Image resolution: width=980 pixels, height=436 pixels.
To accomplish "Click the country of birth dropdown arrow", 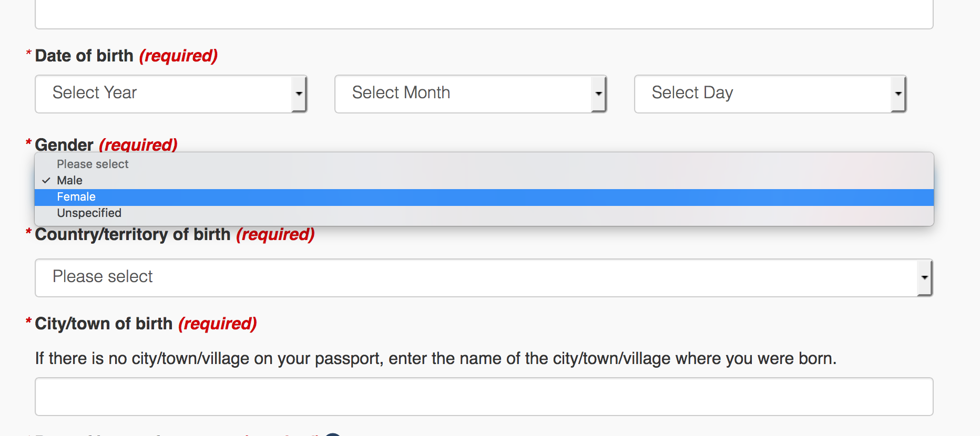I will [925, 277].
